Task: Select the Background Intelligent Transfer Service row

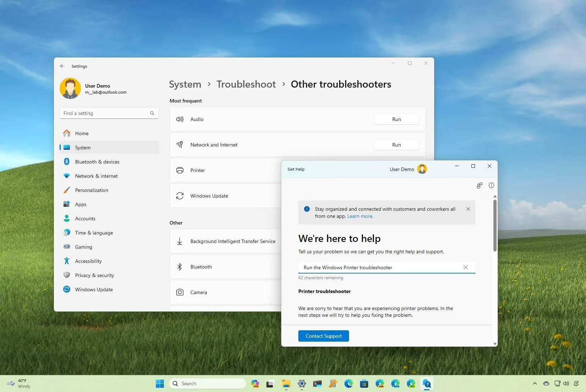Action: point(226,241)
